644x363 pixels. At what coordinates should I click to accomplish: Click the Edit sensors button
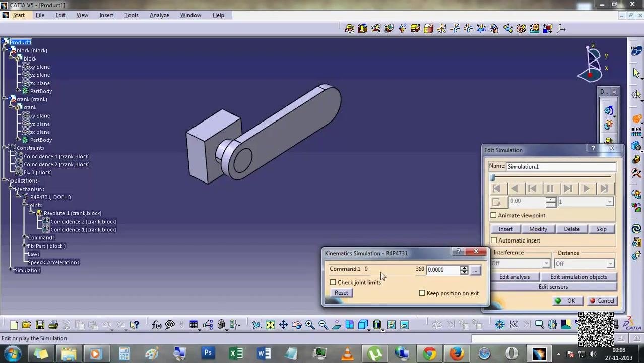tap(553, 287)
